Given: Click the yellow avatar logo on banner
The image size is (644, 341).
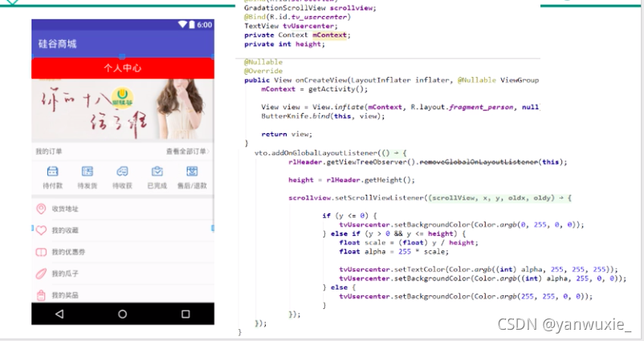Looking at the screenshot, I should pyautogui.click(x=122, y=98).
